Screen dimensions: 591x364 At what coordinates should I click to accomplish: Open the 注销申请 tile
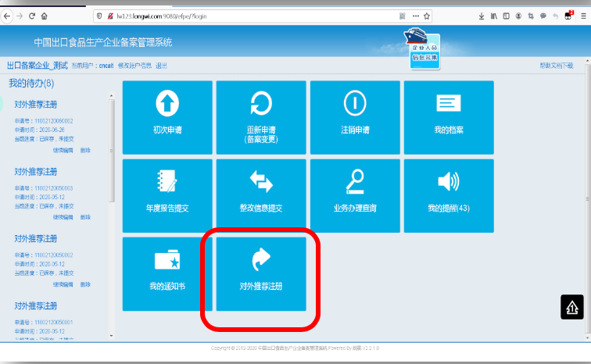click(x=355, y=117)
